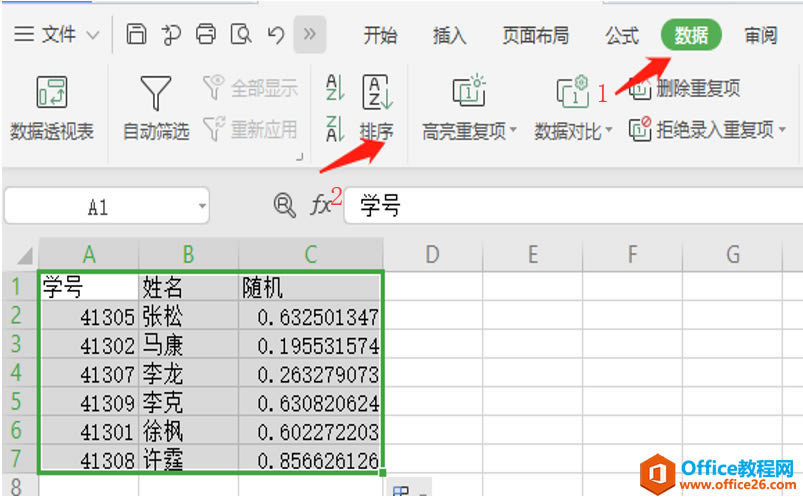Switch to the 插入 tab

coord(449,35)
